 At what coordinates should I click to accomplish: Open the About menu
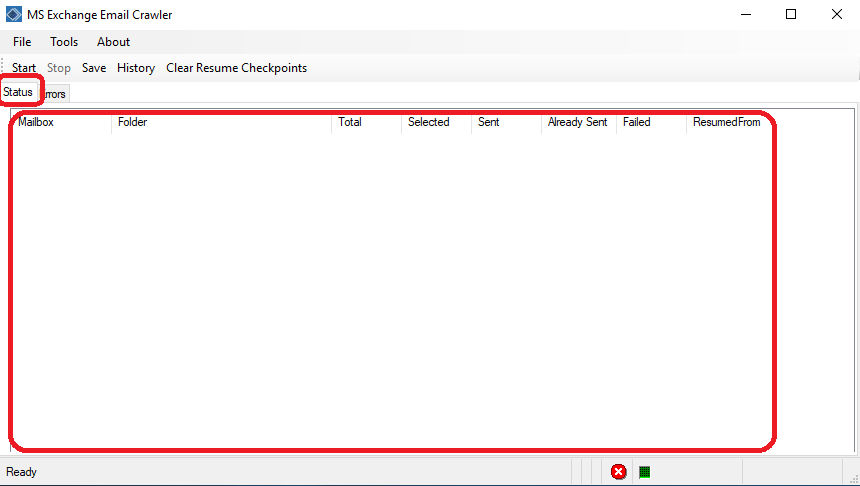coord(113,42)
